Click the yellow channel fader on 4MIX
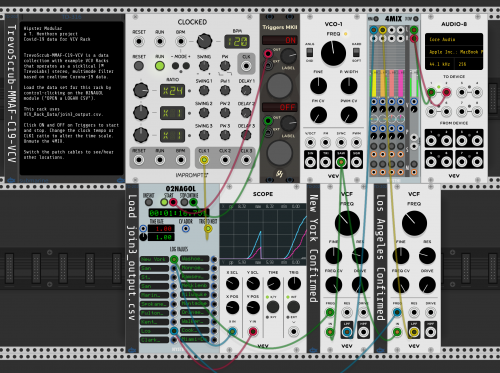Screen dimensions: 500x373 [x=374, y=82]
